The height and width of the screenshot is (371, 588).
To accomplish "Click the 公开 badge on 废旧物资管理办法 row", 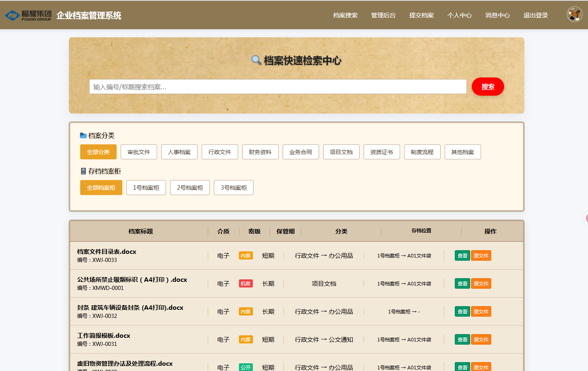I will pyautogui.click(x=245, y=367).
